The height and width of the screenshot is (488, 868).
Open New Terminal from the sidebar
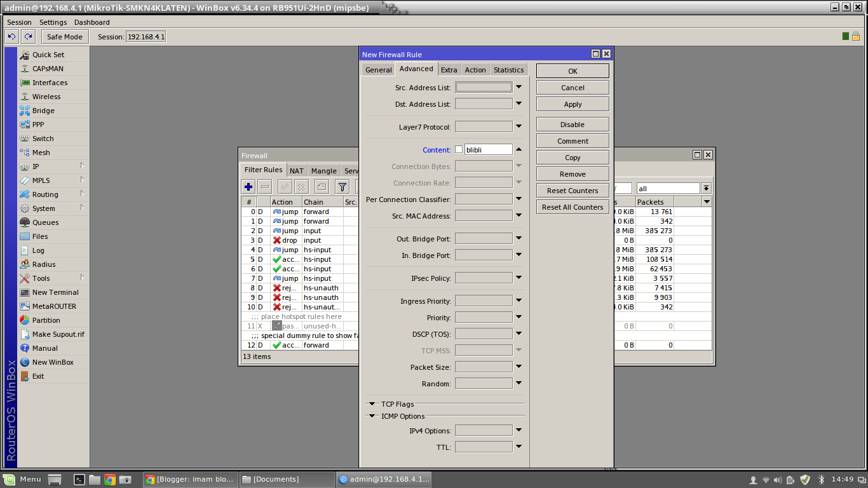pyautogui.click(x=55, y=292)
